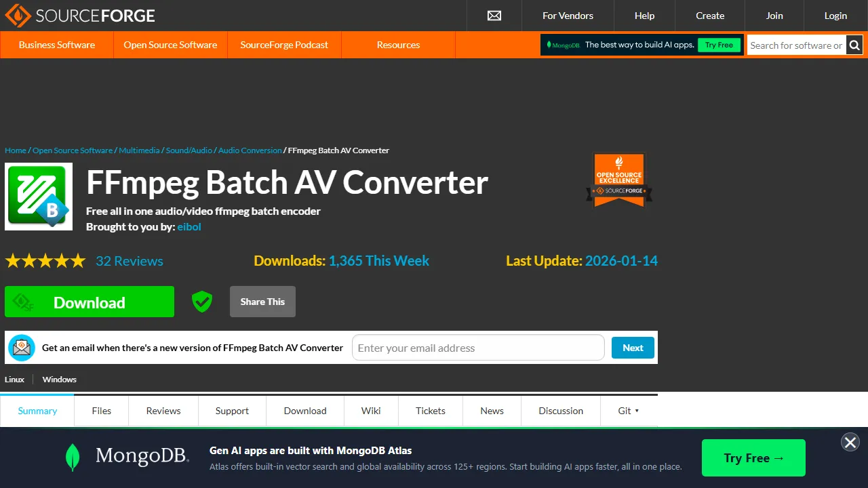Switch to the Files tab
Screen dimensions: 868x488
coord(101,410)
